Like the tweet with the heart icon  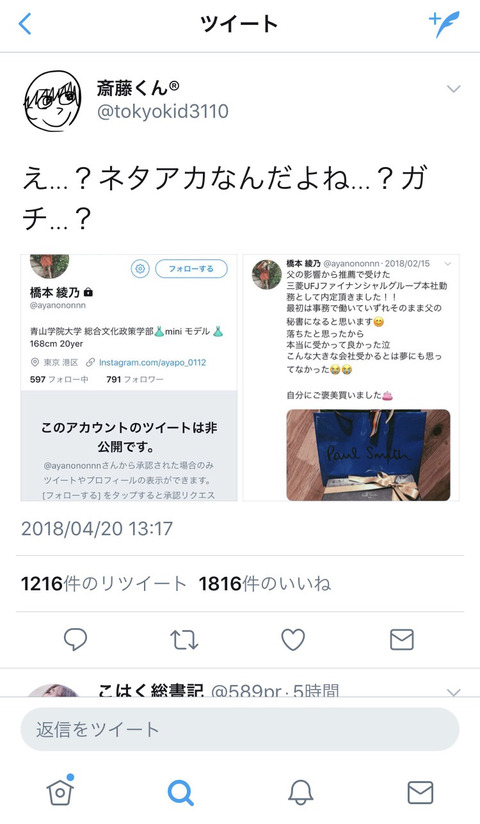click(x=293, y=640)
